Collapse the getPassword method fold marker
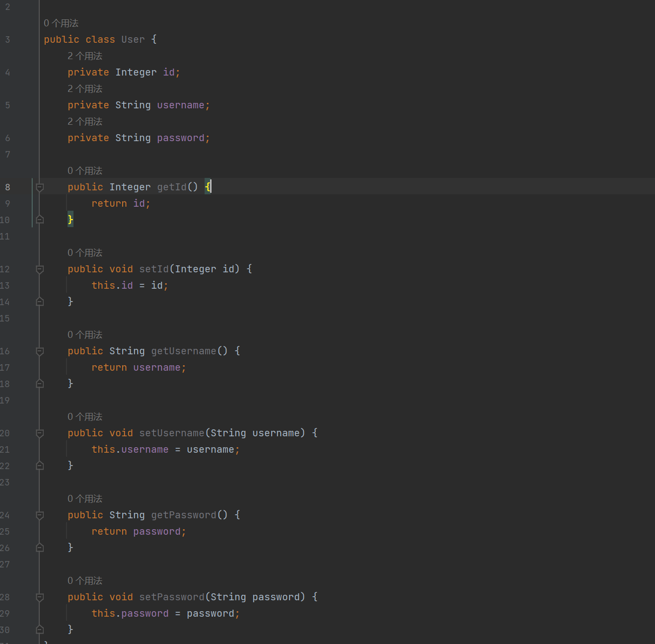The image size is (655, 644). click(40, 515)
